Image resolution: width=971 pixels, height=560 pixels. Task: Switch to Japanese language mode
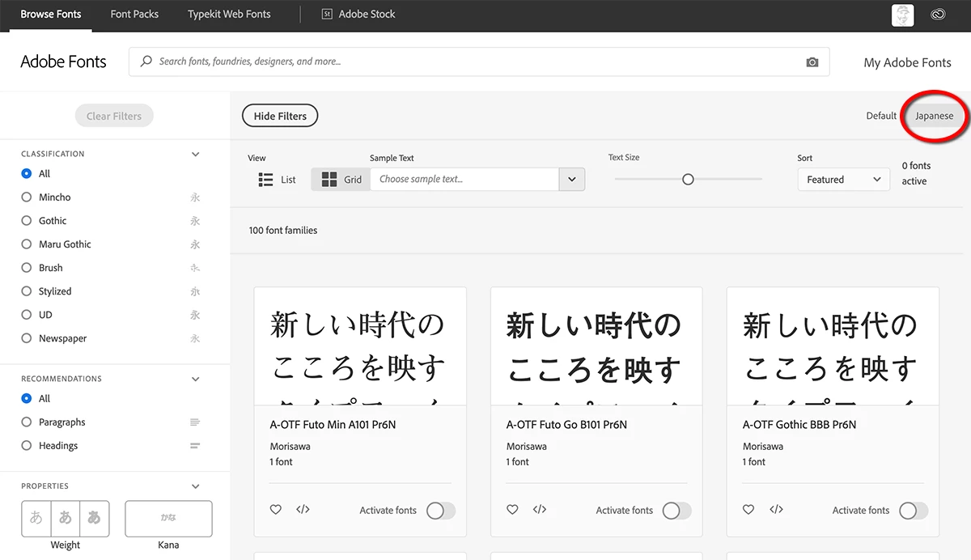[x=934, y=116]
